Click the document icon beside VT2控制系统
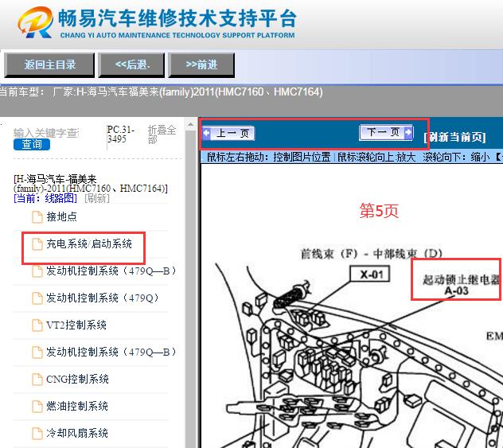 click(37, 325)
